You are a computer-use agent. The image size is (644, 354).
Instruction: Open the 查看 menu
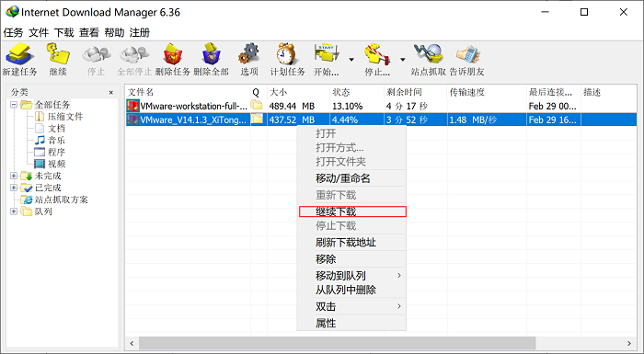89,32
